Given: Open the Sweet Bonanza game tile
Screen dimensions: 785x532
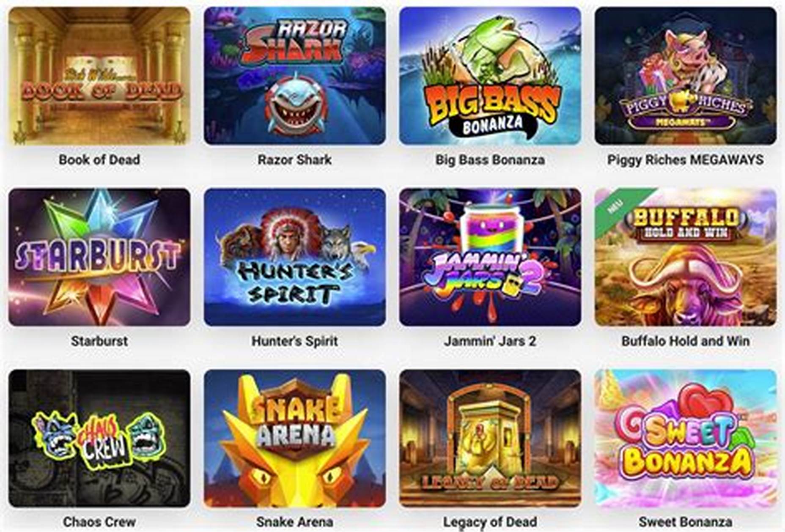Looking at the screenshot, I should coord(686,439).
